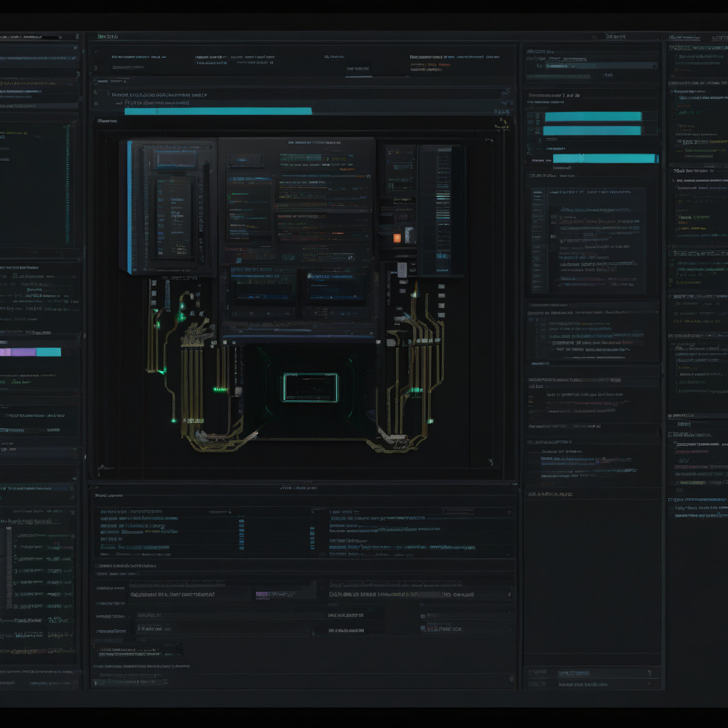Toggle the blue indicator column in the bottom table
This screenshot has width=728, height=728.
(x=242, y=533)
